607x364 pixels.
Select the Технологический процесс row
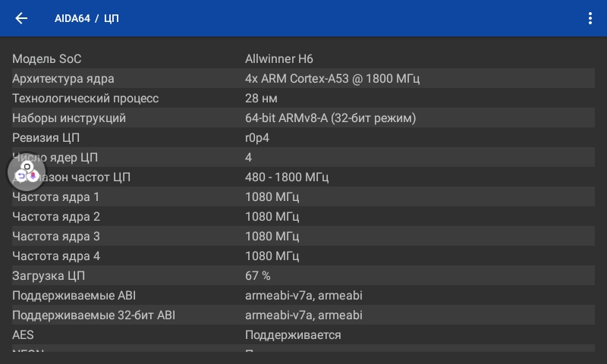pyautogui.click(x=303, y=98)
